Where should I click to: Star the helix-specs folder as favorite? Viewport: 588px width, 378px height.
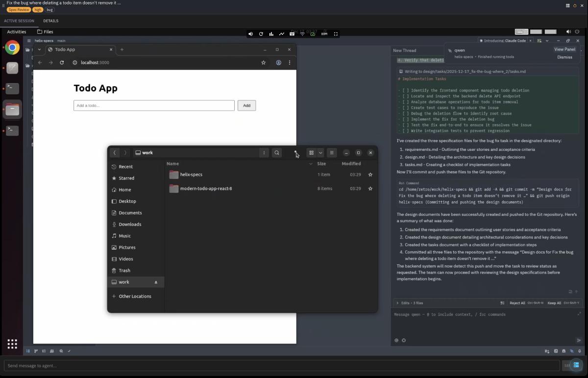370,174
